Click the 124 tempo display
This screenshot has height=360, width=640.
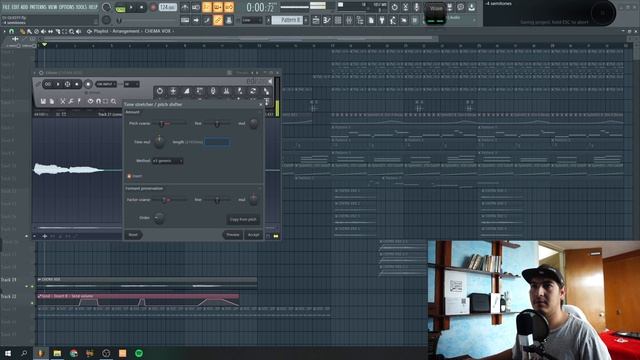click(168, 7)
